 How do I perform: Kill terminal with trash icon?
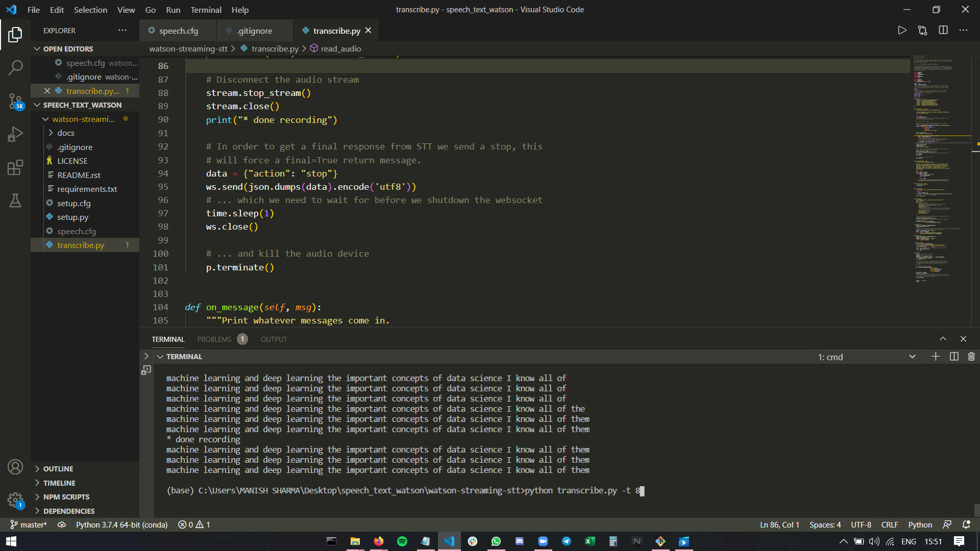pyautogui.click(x=971, y=357)
